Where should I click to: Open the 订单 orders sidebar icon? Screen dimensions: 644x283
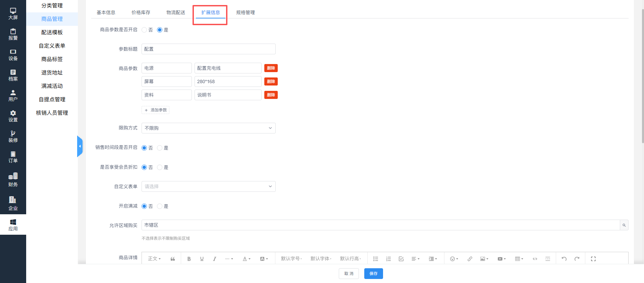[13, 157]
